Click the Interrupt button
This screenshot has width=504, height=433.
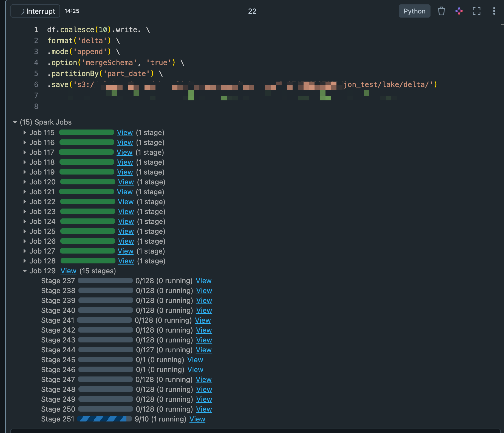click(35, 11)
